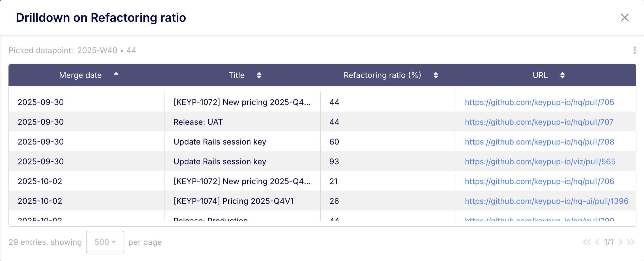
Task: Go to the next page
Action: (620, 242)
